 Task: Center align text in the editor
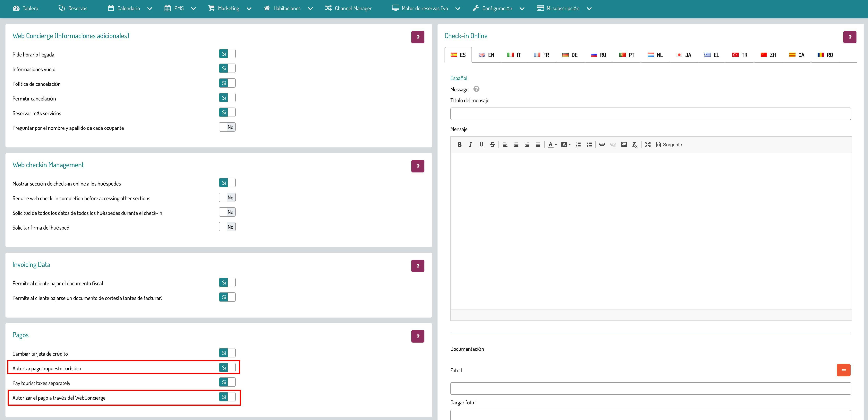pos(516,145)
